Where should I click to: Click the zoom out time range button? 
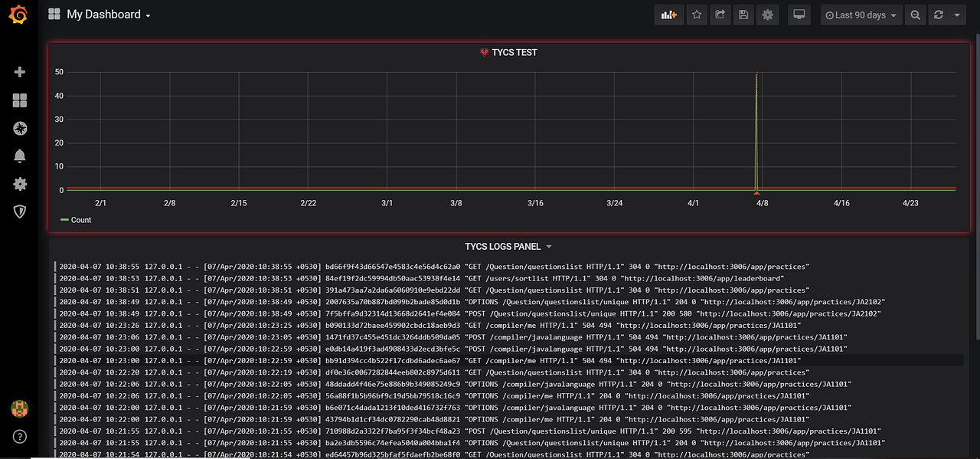click(915, 14)
